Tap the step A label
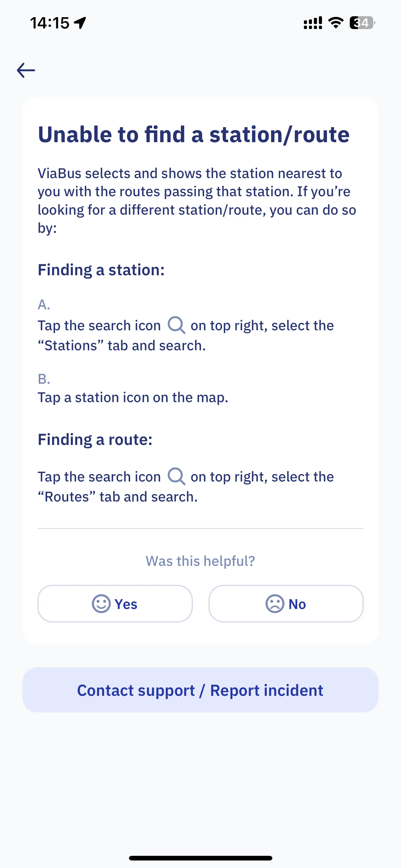Viewport: 401px width, 868px height. (x=44, y=305)
